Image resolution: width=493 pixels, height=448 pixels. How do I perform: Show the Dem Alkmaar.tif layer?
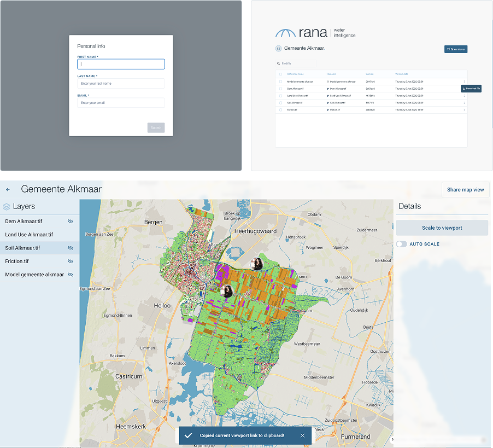(x=70, y=222)
